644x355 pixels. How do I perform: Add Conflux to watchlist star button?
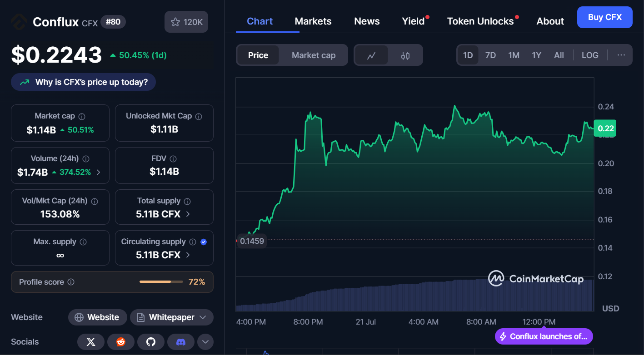pyautogui.click(x=186, y=22)
